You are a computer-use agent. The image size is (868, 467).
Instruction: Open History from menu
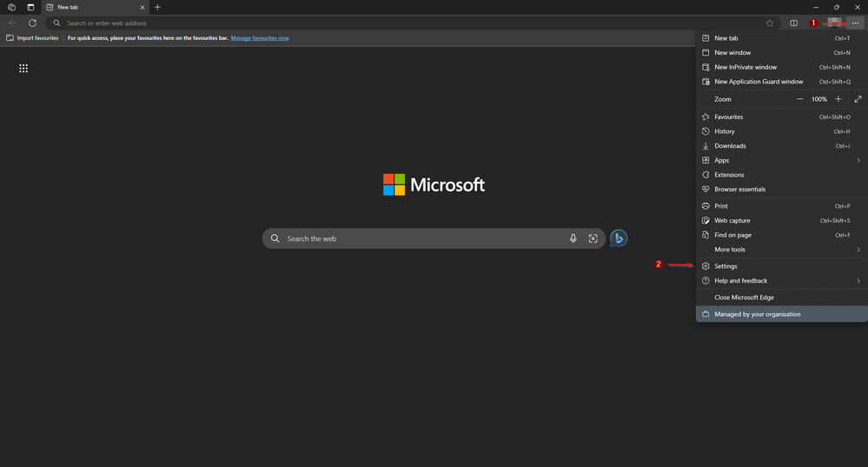click(781, 131)
